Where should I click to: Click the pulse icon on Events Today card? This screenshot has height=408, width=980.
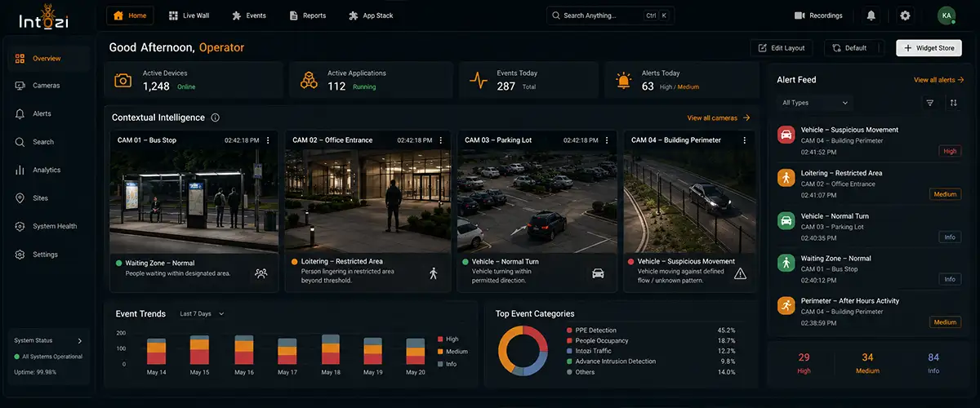coord(479,80)
